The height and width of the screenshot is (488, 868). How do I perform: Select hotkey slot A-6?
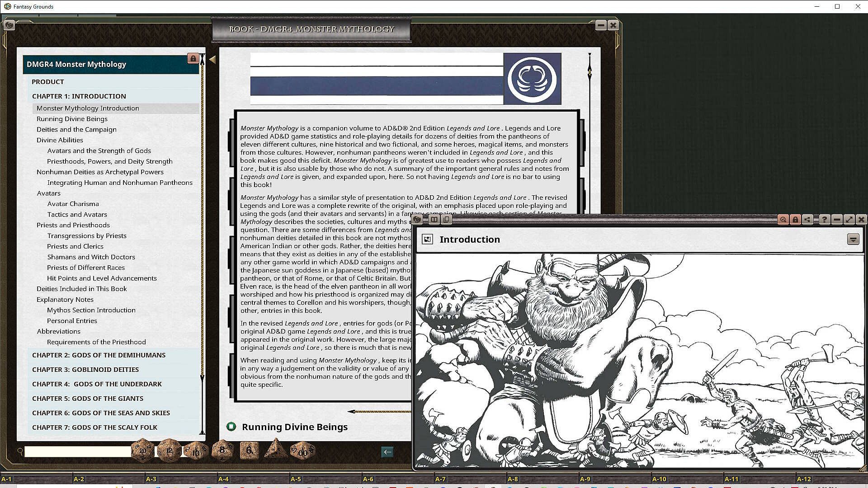click(398, 479)
